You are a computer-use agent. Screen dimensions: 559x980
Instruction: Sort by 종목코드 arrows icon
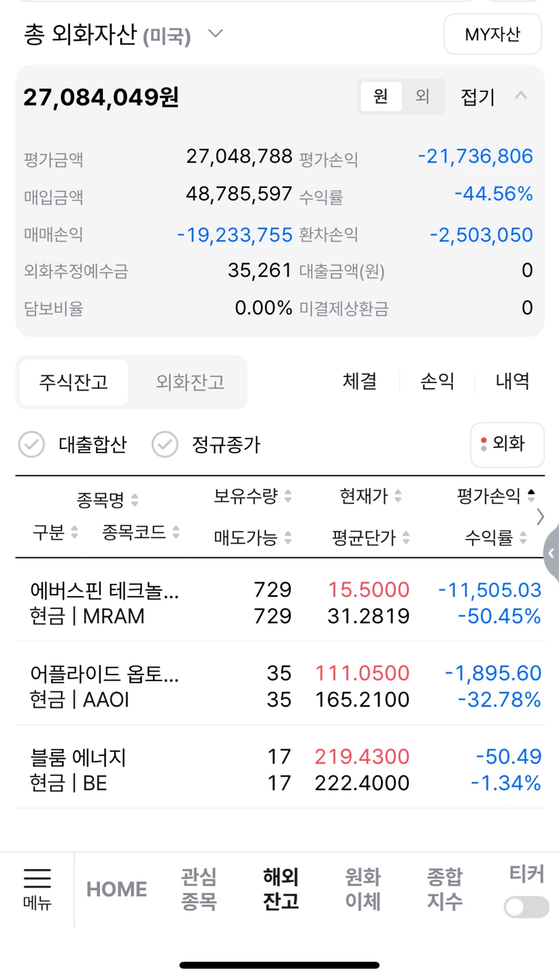176,532
